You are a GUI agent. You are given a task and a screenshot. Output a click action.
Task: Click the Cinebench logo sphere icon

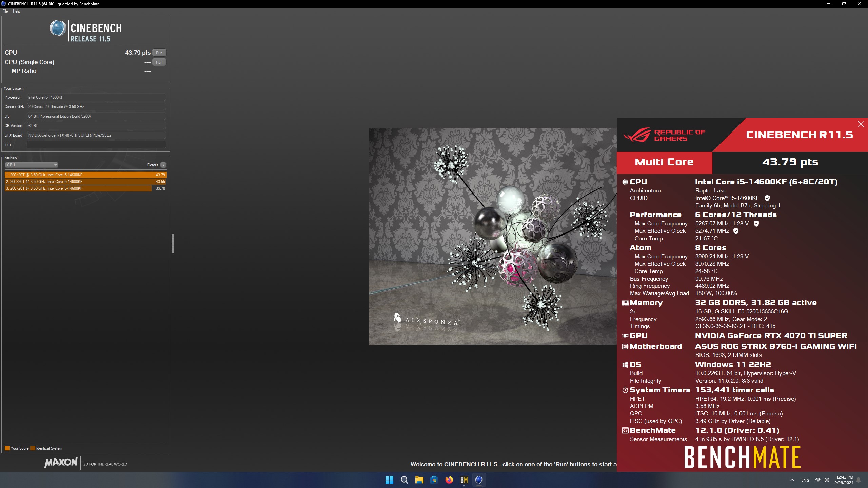pos(58,28)
